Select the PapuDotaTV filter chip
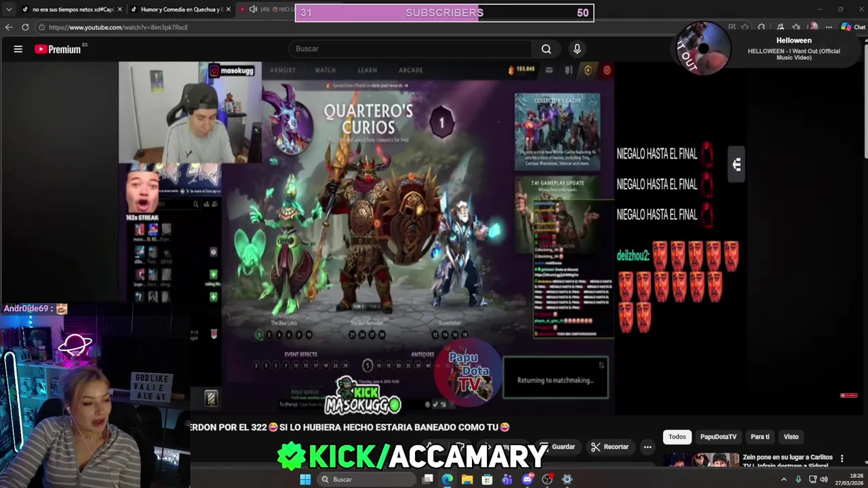The image size is (868, 488). (x=718, y=436)
